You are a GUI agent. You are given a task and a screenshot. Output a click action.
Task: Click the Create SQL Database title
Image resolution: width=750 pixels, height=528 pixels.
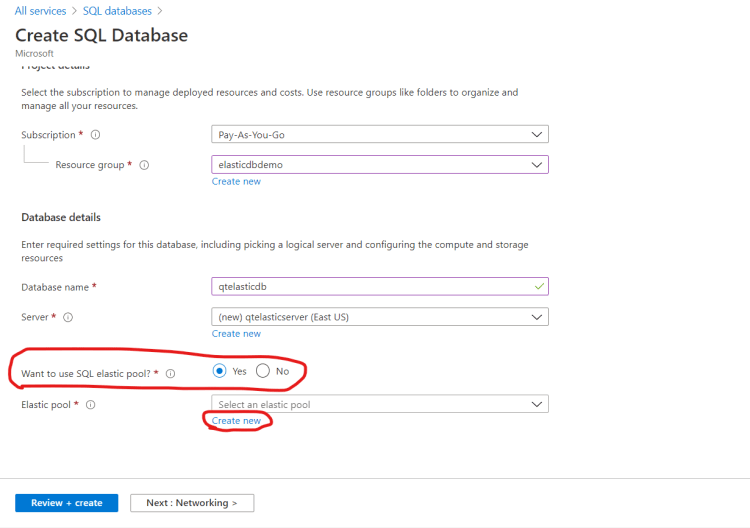(101, 35)
